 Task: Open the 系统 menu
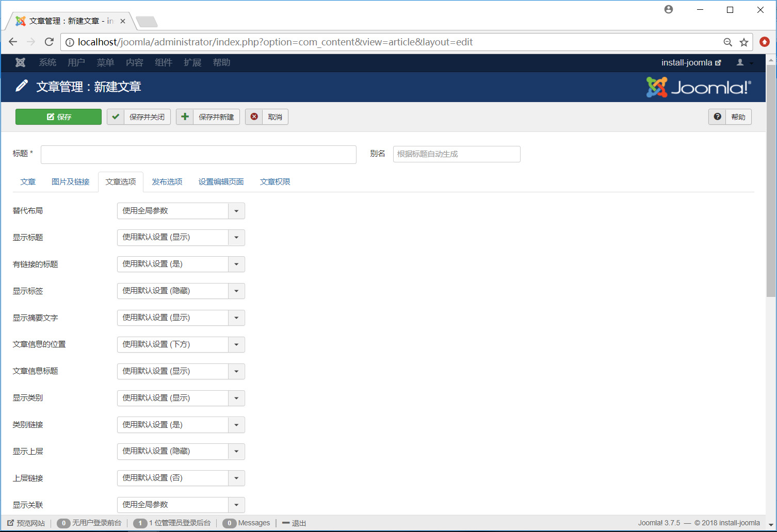point(47,62)
